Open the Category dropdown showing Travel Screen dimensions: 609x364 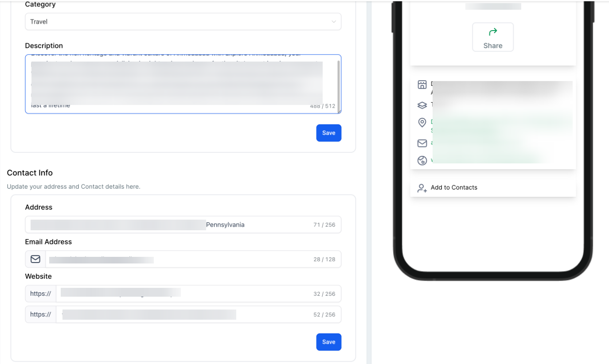click(183, 22)
